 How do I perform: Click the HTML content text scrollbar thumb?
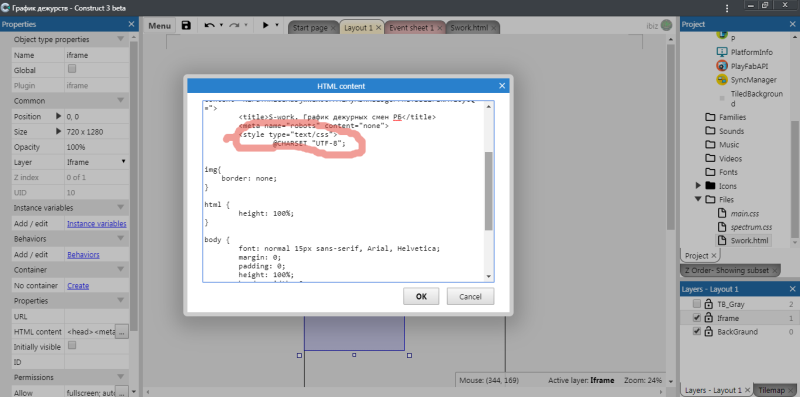(x=488, y=191)
